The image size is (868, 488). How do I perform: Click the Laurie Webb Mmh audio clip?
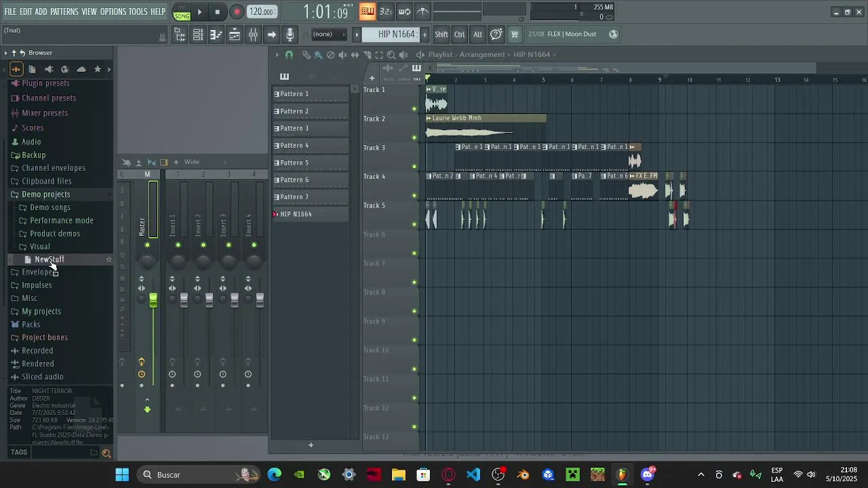pos(486,127)
